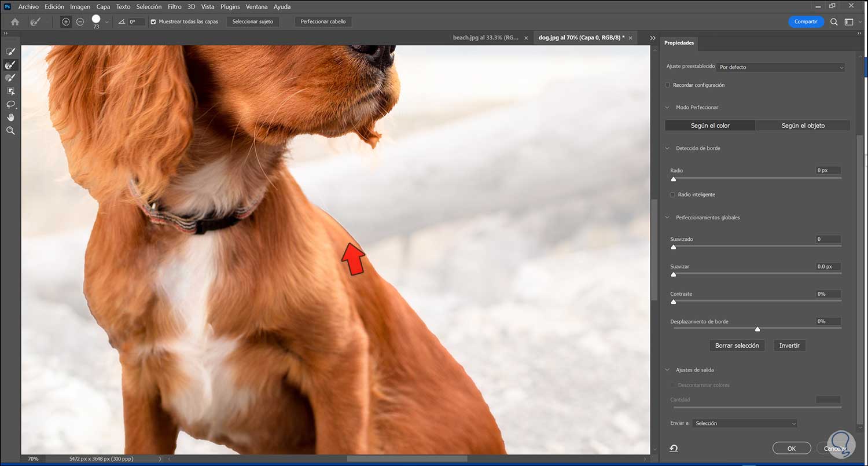Collapse the Detección de borde section
Viewport: 868px width, 466px height.
click(x=668, y=148)
